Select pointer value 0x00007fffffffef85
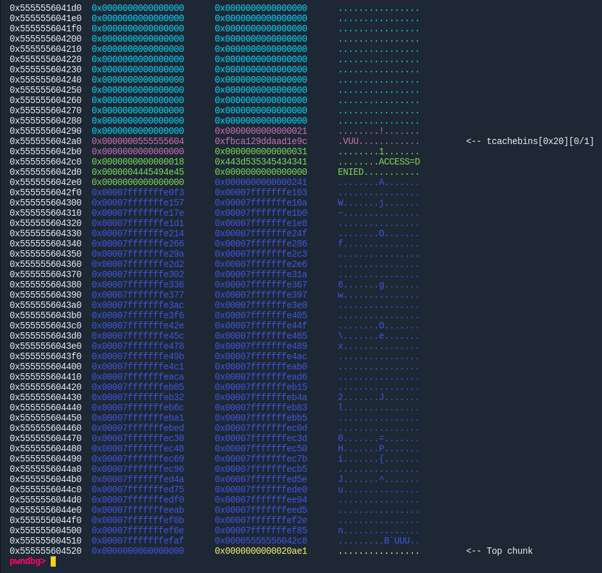This screenshot has height=573, width=602. pyautogui.click(x=261, y=530)
